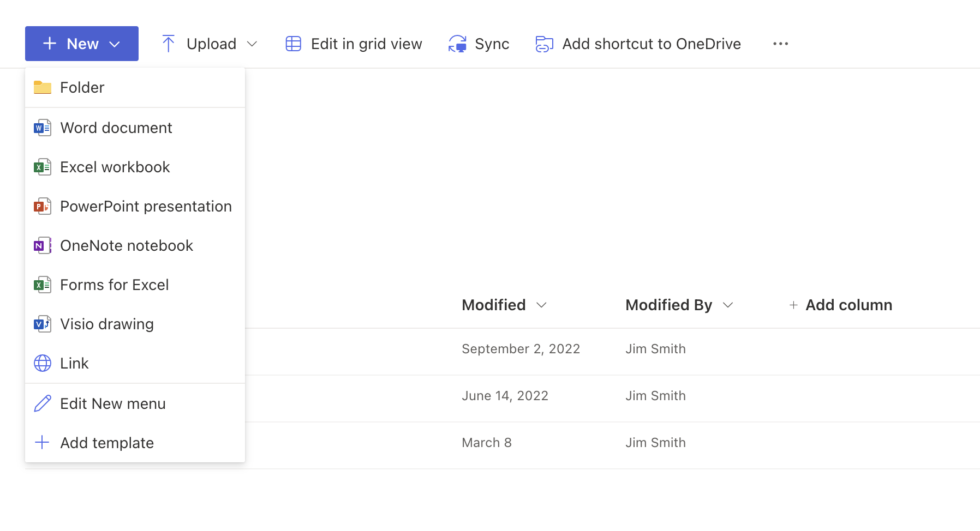Open the more options ellipsis menu

[780, 44]
